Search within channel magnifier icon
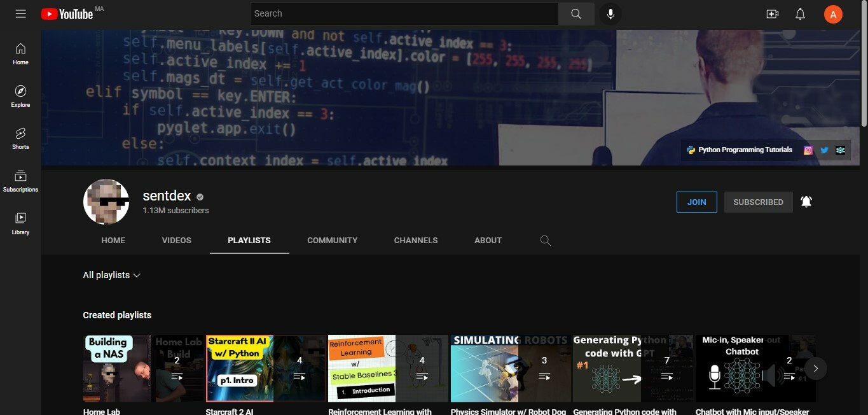868x415 pixels. click(545, 240)
